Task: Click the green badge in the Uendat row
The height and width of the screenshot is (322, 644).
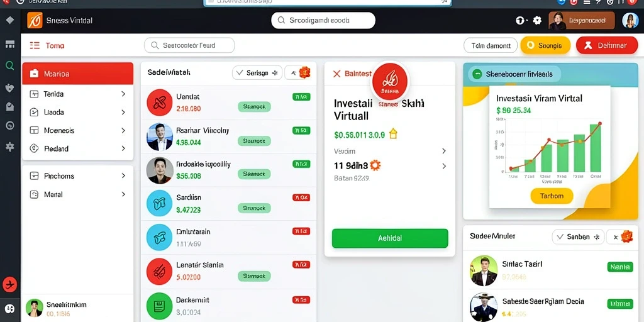Action: (x=301, y=97)
